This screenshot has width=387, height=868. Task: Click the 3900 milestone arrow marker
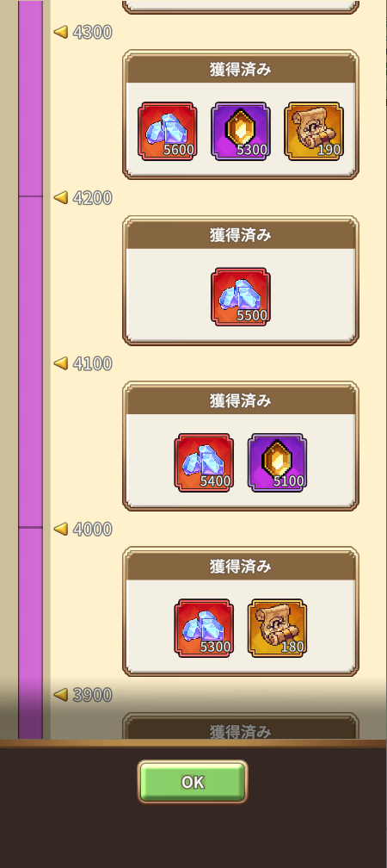coord(61,694)
